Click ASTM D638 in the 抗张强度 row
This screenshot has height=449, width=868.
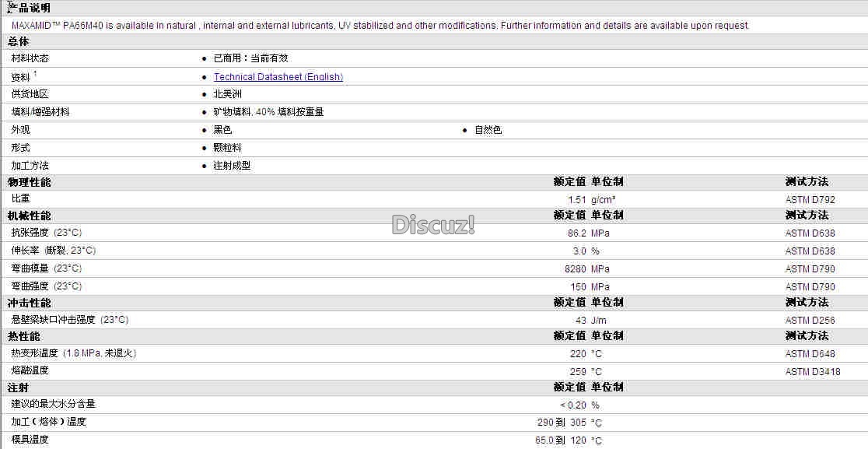point(810,233)
